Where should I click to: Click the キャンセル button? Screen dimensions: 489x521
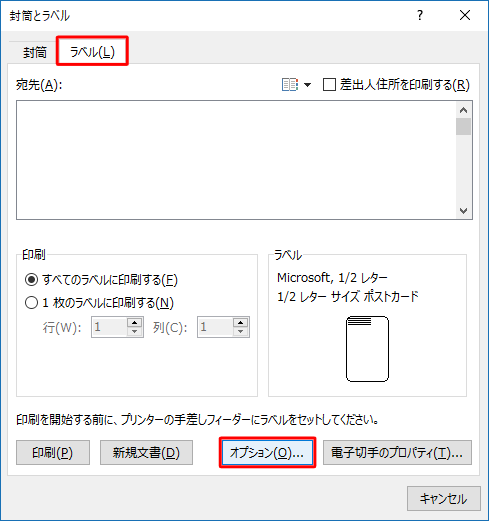pyautogui.click(x=444, y=499)
